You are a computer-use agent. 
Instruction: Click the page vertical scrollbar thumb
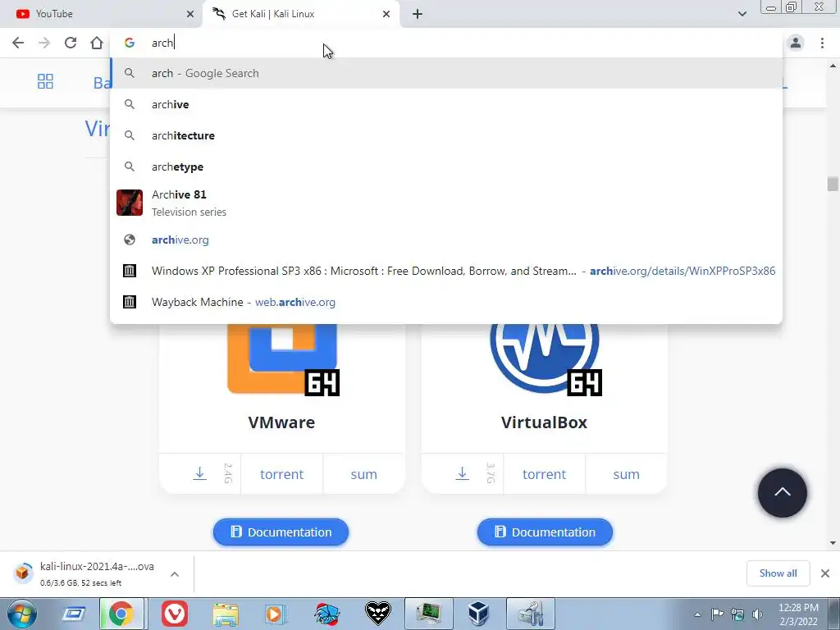point(833,184)
